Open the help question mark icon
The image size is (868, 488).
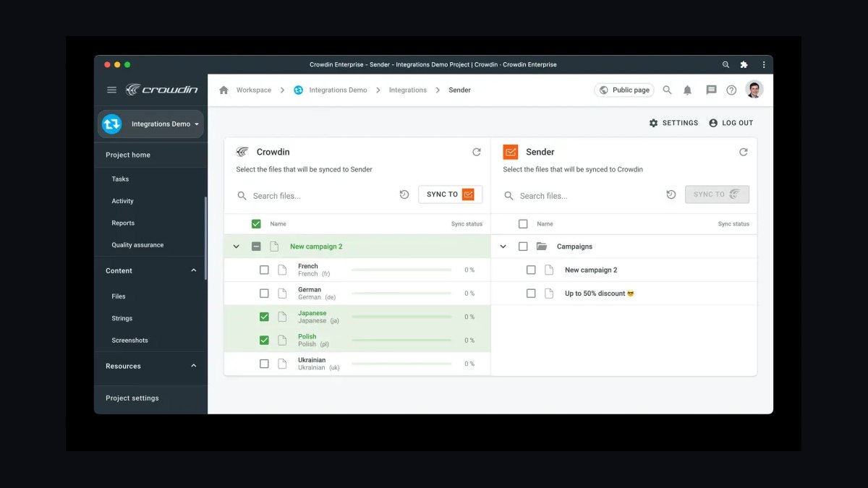[731, 90]
